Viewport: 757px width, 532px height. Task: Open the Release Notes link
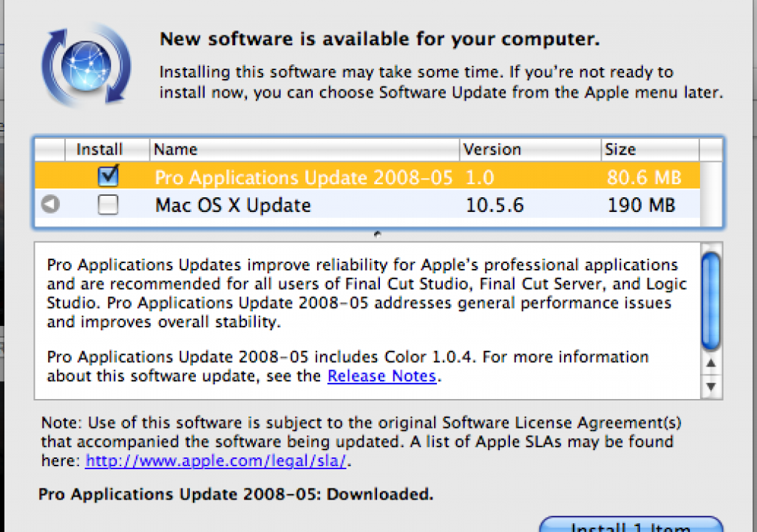(x=382, y=375)
